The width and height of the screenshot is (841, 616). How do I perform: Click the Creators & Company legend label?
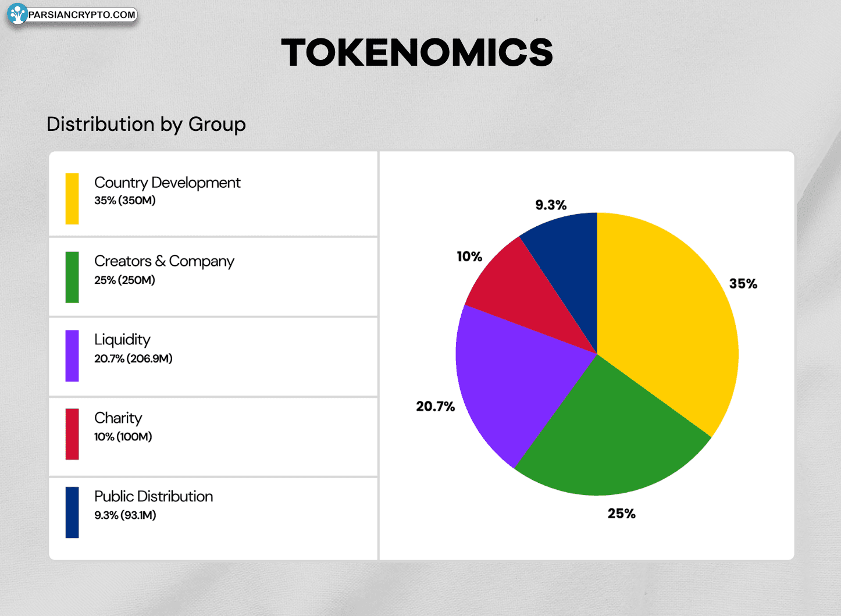click(164, 261)
